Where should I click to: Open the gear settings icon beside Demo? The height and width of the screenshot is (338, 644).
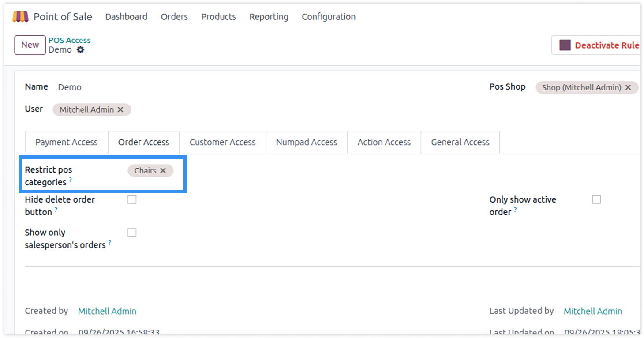pos(80,50)
